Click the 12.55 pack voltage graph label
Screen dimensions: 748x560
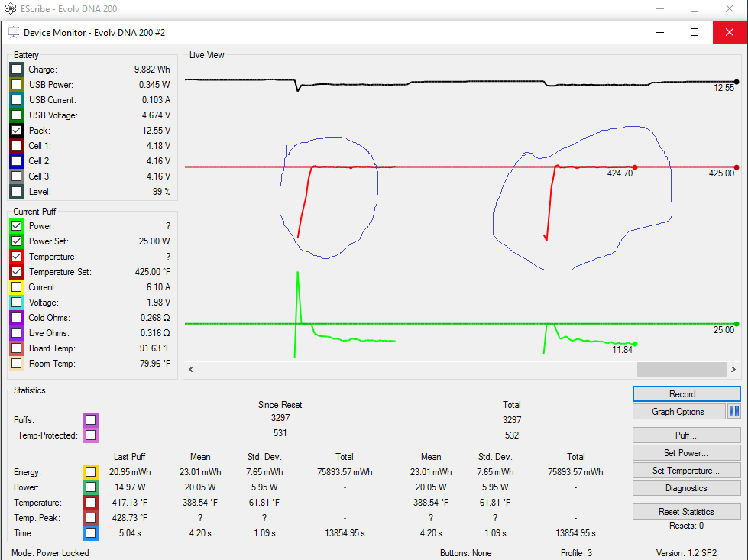(x=724, y=88)
